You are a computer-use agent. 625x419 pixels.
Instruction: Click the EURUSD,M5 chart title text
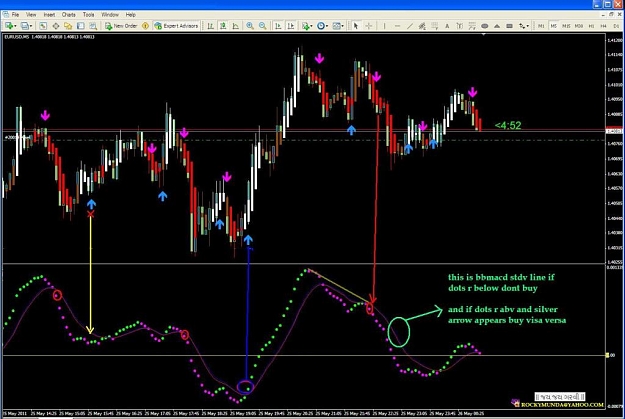17,37
